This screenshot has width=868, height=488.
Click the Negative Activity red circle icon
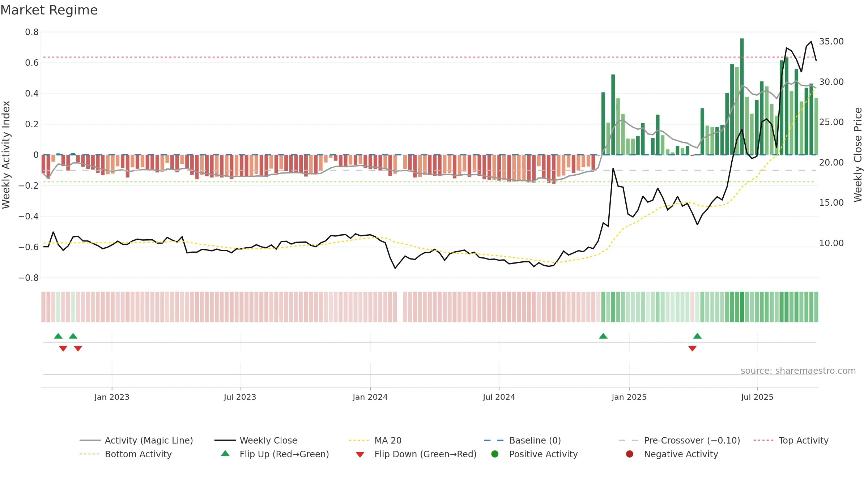[630, 454]
